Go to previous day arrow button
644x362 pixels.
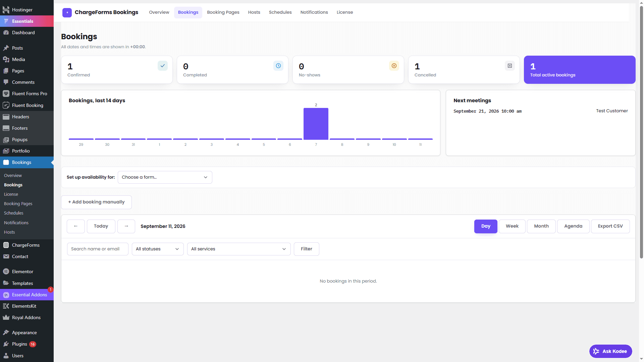75,226
